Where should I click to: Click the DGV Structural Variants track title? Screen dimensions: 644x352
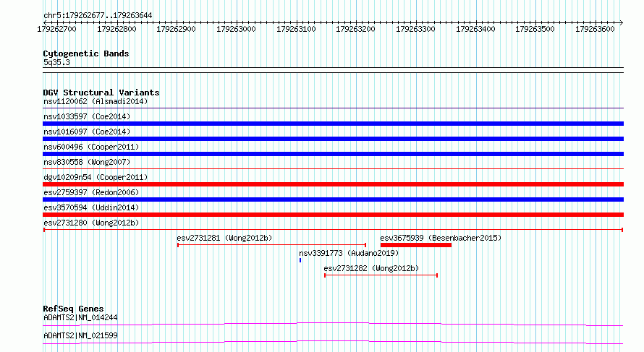[101, 93]
